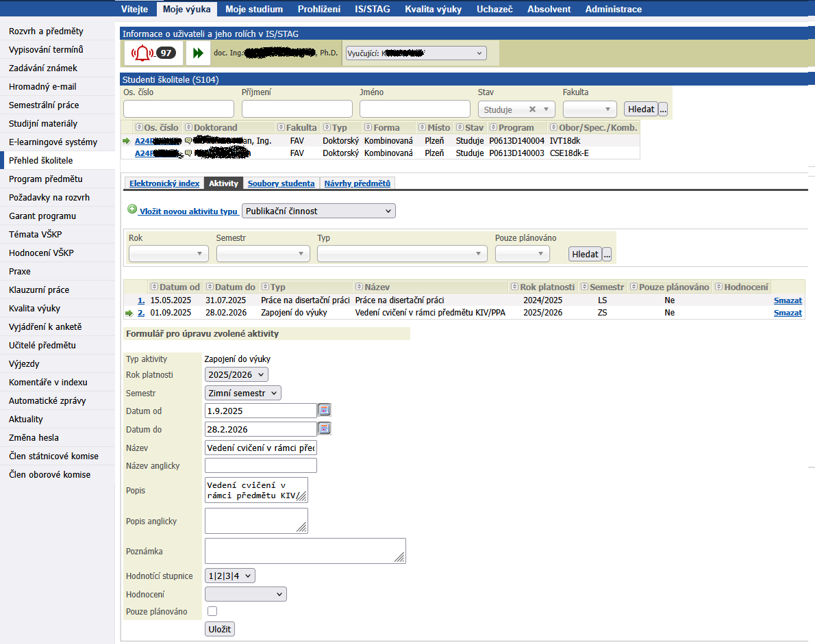Open the Rok filter dropdown
Image resolution: width=815 pixels, height=644 pixels.
click(168, 253)
